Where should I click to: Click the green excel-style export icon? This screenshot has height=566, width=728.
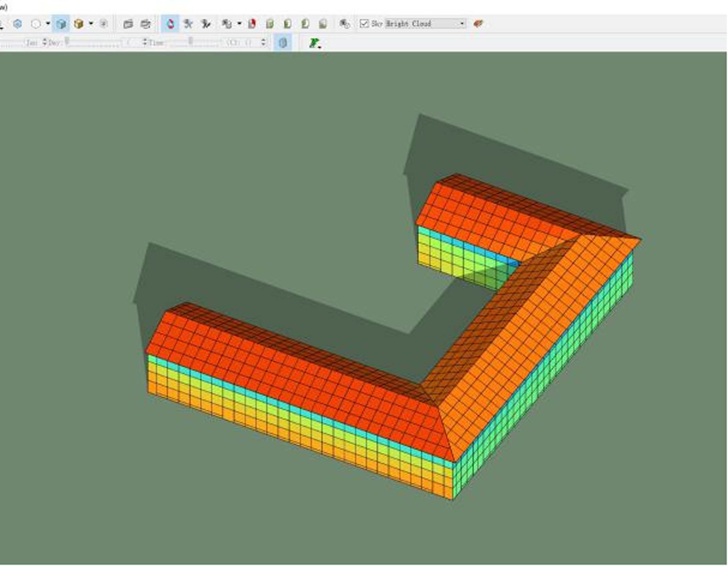(314, 43)
